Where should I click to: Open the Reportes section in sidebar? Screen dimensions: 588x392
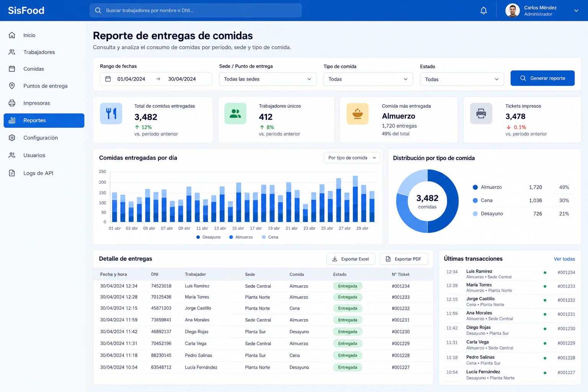pyautogui.click(x=44, y=121)
